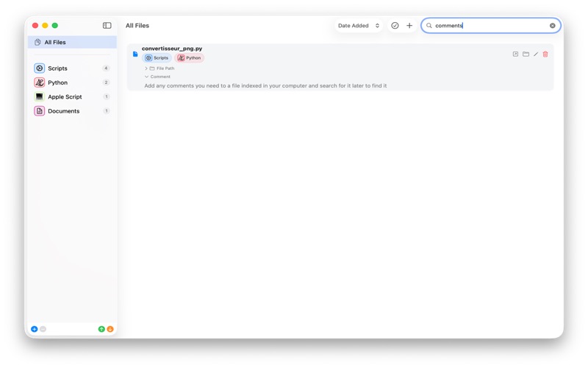Click the Python count badge 2

click(106, 82)
